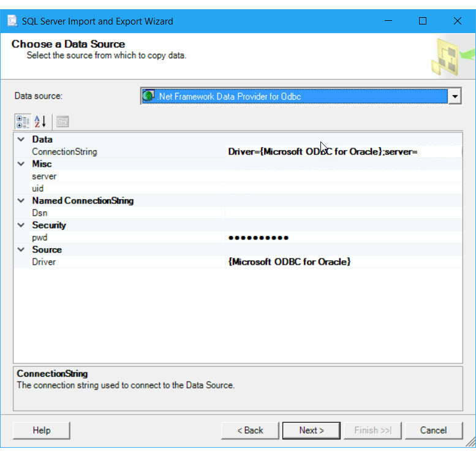Click the Security category header text
476x457 pixels.
tap(49, 225)
